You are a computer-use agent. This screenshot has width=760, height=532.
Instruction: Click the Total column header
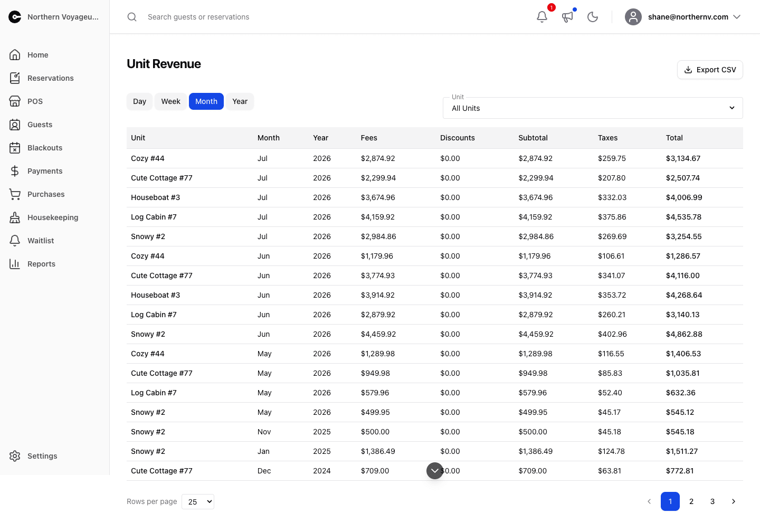point(674,138)
